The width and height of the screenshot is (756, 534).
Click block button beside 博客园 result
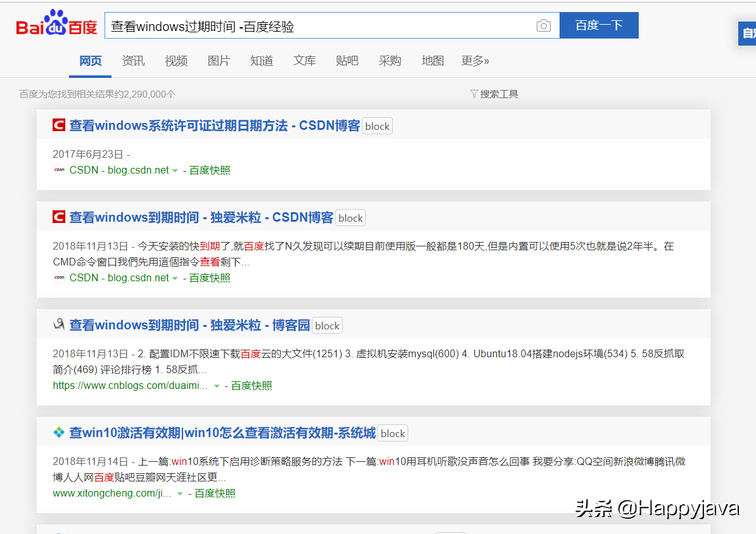point(328,326)
